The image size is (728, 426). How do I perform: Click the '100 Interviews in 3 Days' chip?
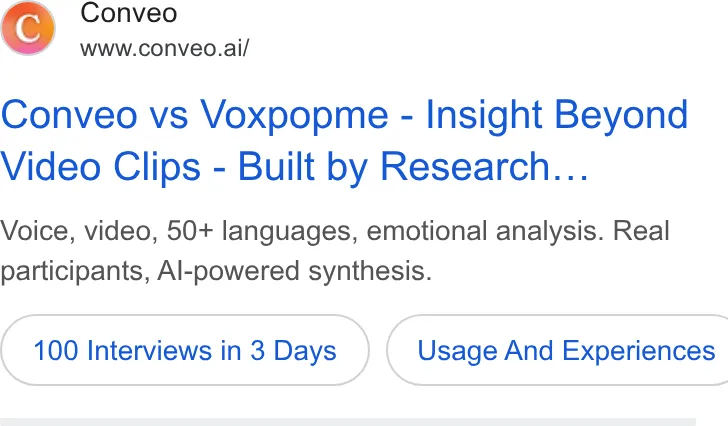pyautogui.click(x=185, y=350)
